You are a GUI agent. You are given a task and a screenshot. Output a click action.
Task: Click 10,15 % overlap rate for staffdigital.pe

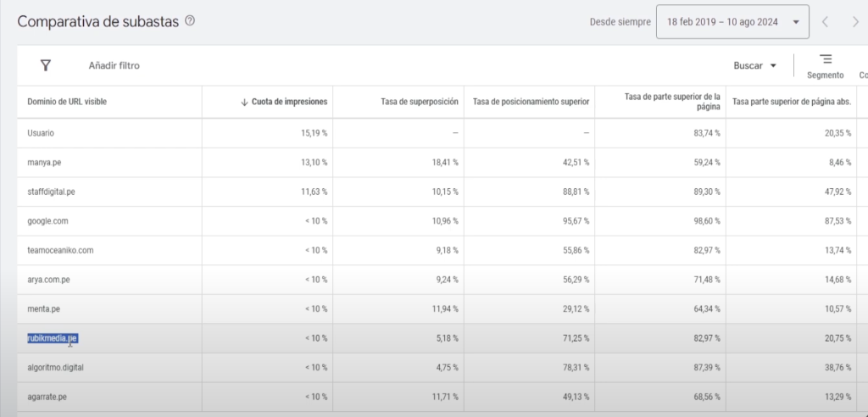[446, 192]
